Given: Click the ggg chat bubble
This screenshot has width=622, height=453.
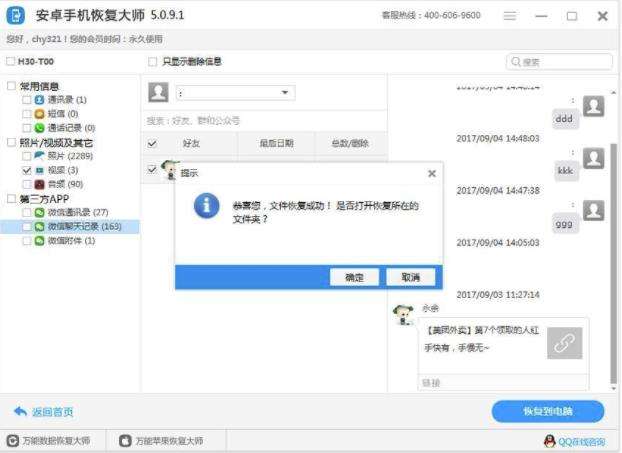Looking at the screenshot, I should (564, 224).
